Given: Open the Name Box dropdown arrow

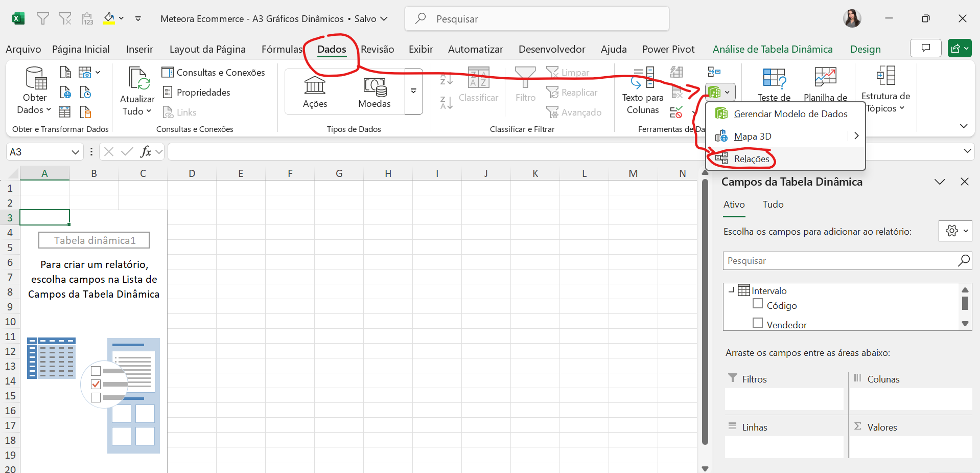Looking at the screenshot, I should (x=75, y=152).
